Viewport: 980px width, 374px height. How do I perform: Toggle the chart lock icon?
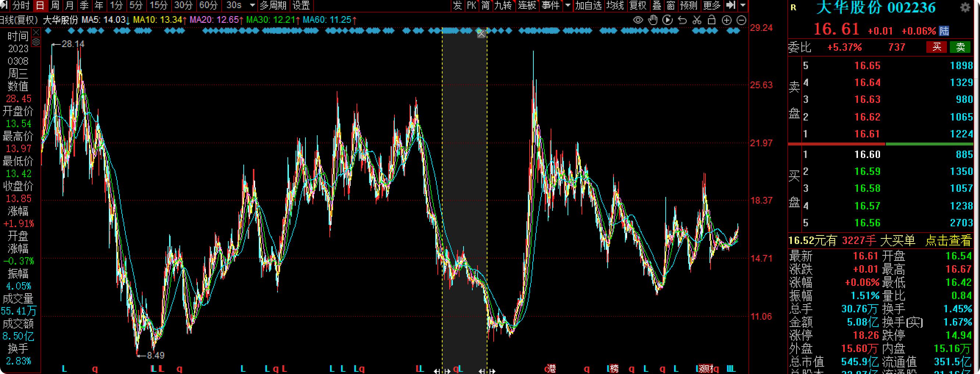[x=711, y=20]
